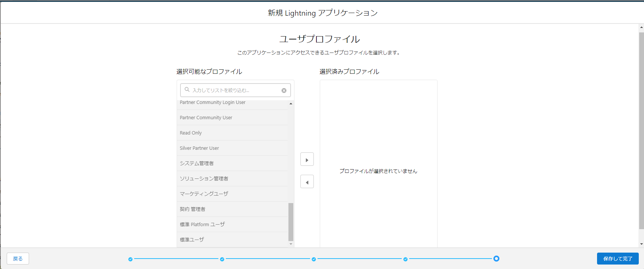Focus the profile filter input field

[x=236, y=90]
